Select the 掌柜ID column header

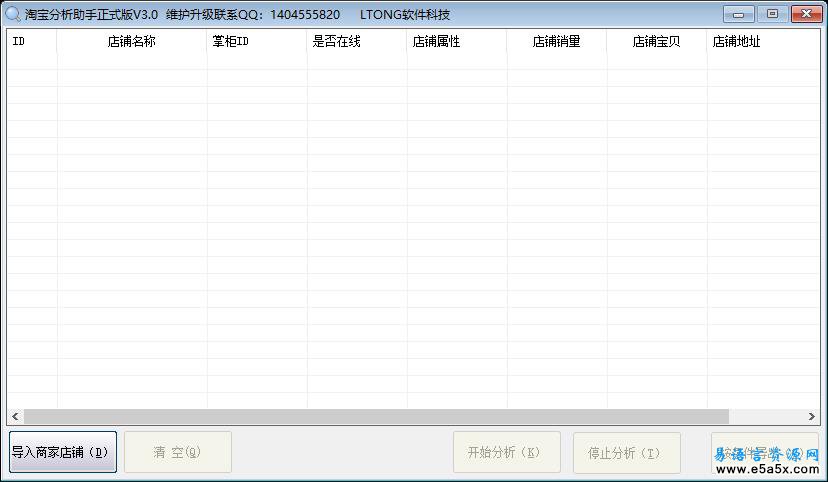257,42
